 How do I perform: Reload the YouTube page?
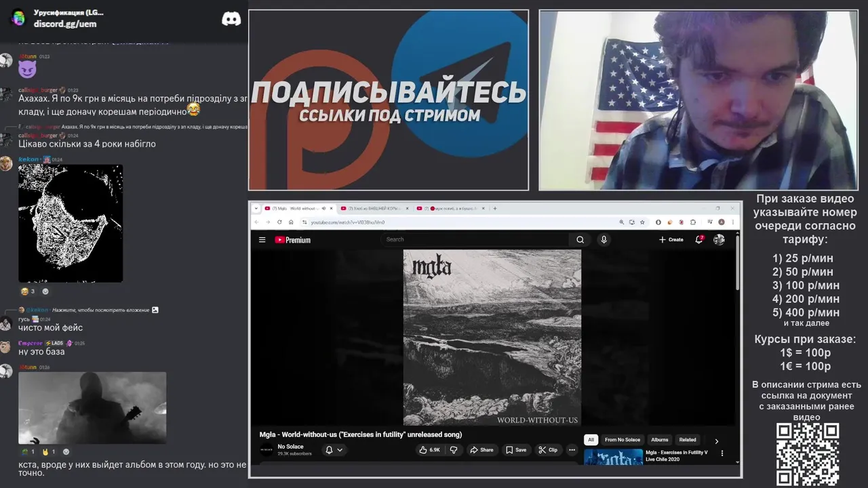[x=279, y=222]
